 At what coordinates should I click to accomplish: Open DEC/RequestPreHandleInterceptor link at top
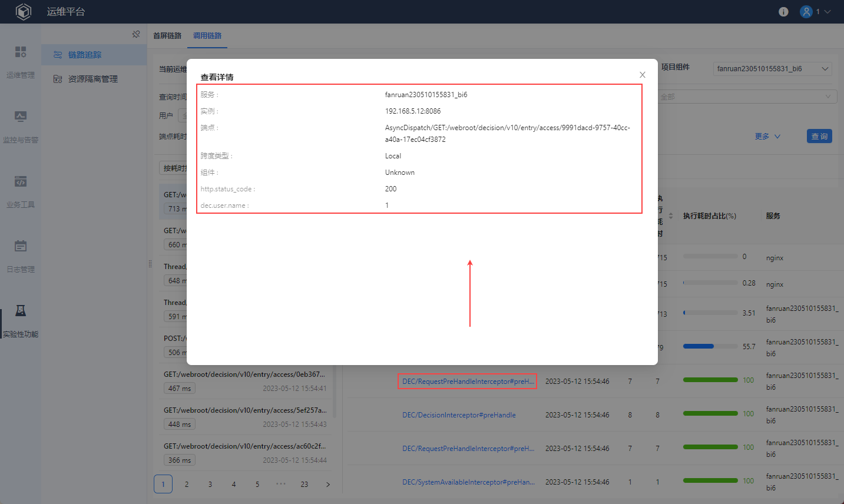point(468,382)
